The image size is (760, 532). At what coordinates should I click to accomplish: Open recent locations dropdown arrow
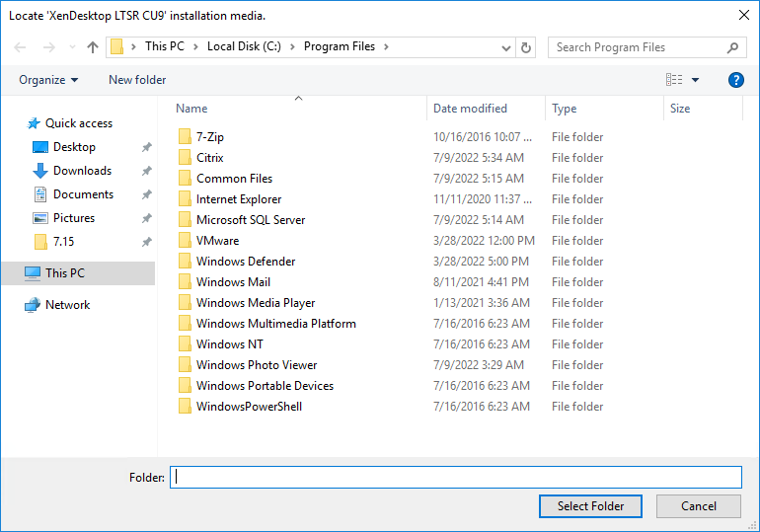coord(72,47)
